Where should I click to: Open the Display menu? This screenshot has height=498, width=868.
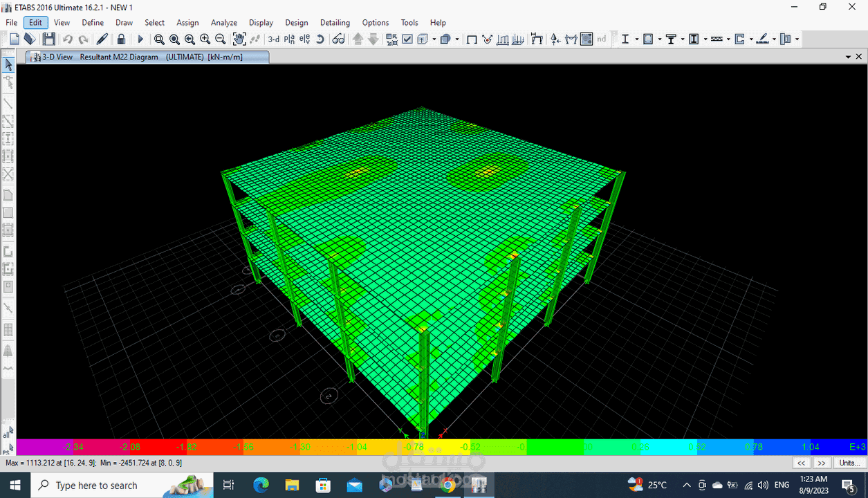coord(261,23)
